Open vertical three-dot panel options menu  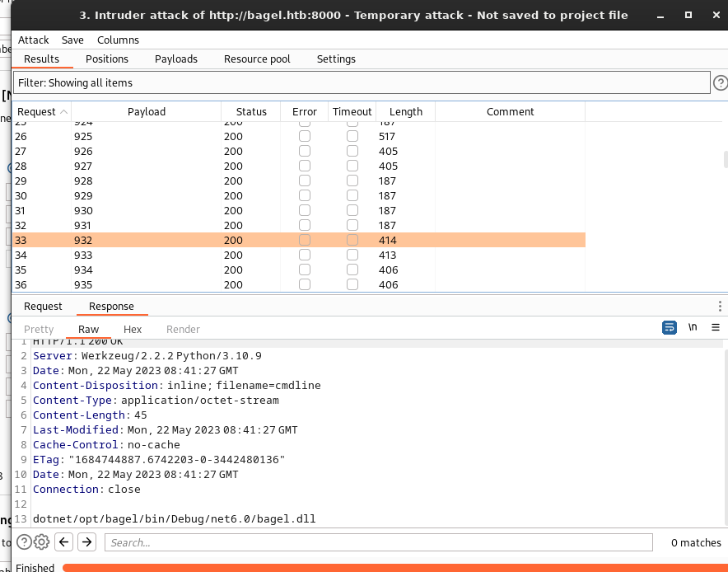coord(720,307)
